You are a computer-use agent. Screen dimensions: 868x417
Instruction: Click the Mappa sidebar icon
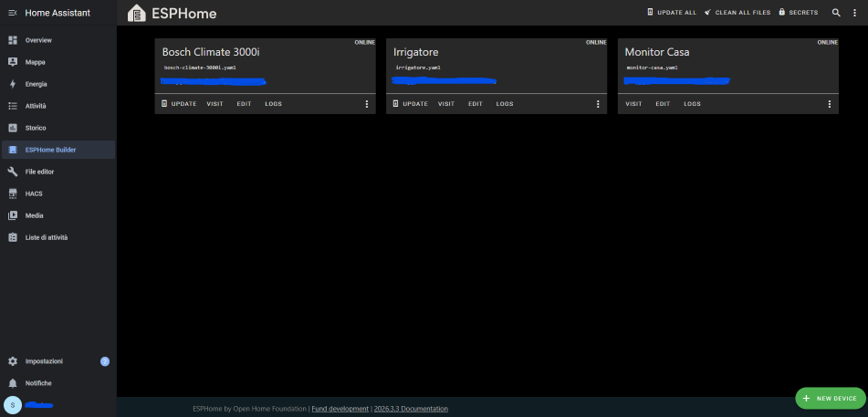tap(13, 62)
